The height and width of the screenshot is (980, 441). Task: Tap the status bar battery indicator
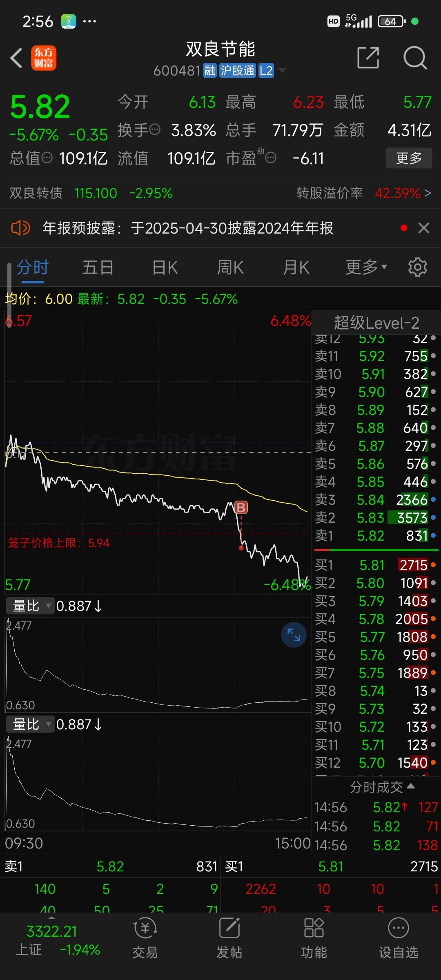tap(391, 21)
